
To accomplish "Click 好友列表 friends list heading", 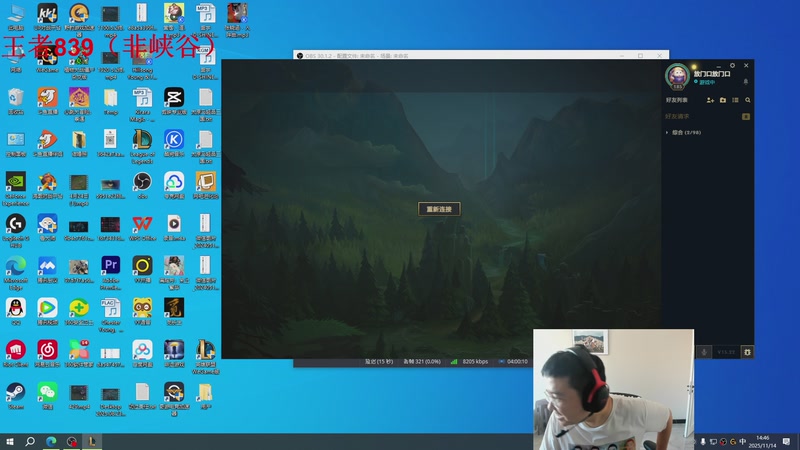I will [x=677, y=100].
